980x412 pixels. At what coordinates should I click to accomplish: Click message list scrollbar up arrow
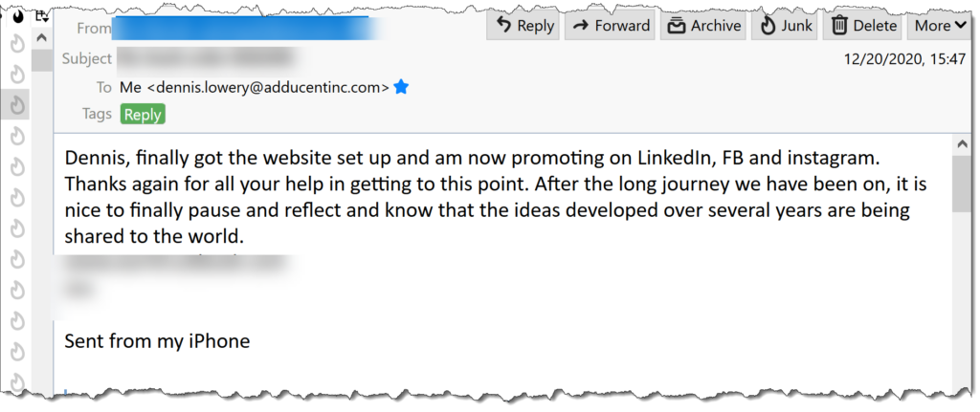click(42, 37)
